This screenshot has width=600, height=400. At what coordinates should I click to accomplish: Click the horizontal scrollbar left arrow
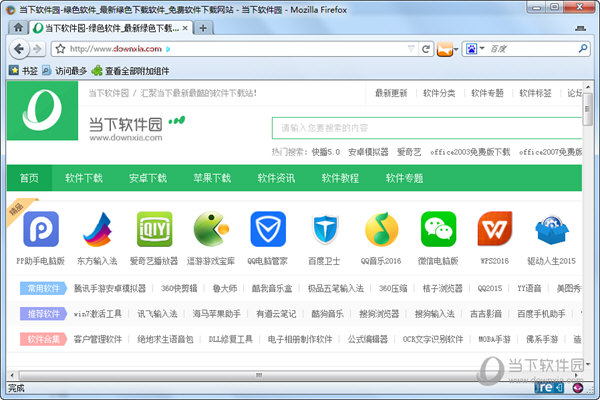(12, 375)
